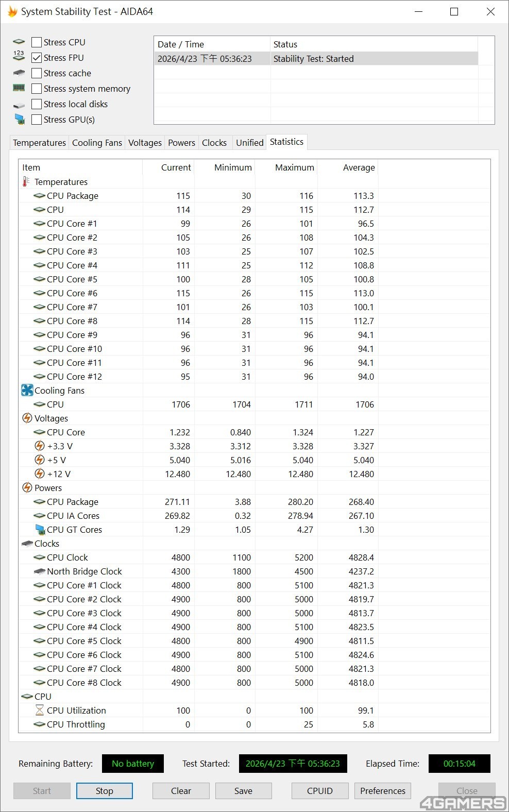The width and height of the screenshot is (509, 812).
Task: Click the Average column header
Action: click(x=347, y=167)
